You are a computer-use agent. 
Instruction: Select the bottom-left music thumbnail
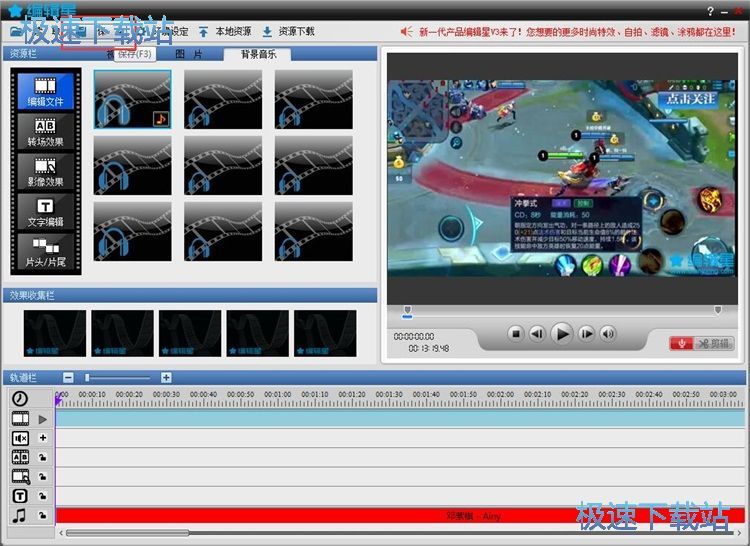click(132, 231)
